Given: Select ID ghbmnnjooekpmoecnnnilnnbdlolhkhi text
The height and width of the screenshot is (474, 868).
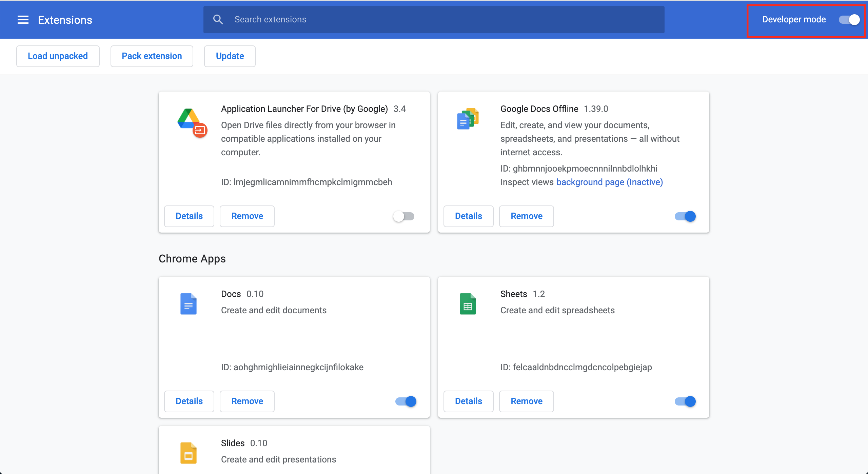Looking at the screenshot, I should coord(579,169).
